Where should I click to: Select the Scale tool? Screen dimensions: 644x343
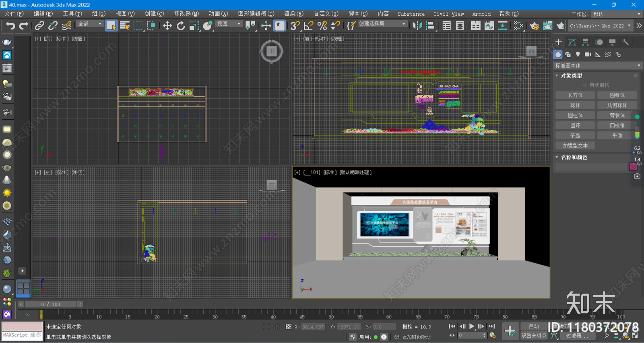coord(194,26)
